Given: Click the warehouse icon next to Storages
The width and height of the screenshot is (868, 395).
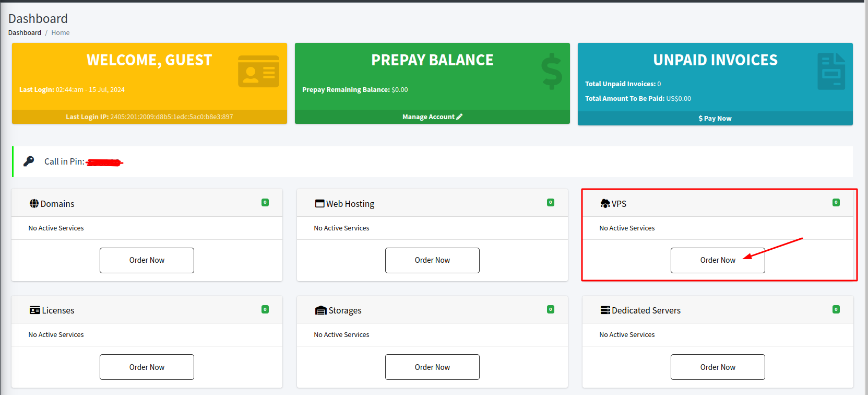Looking at the screenshot, I should click(x=320, y=310).
